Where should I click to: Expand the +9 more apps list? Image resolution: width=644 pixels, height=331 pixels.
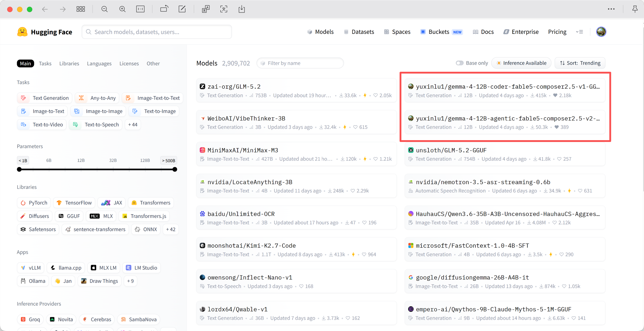(130, 281)
